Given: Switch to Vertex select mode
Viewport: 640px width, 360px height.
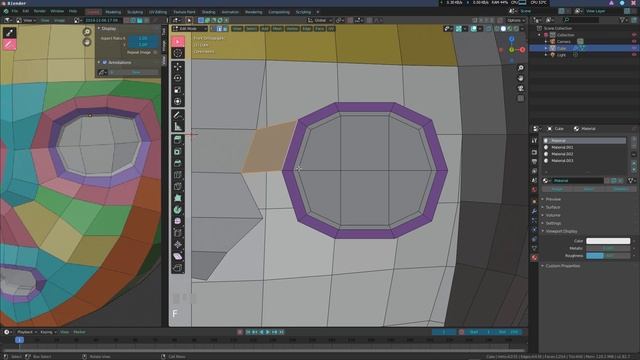Looking at the screenshot, I should click(x=213, y=29).
